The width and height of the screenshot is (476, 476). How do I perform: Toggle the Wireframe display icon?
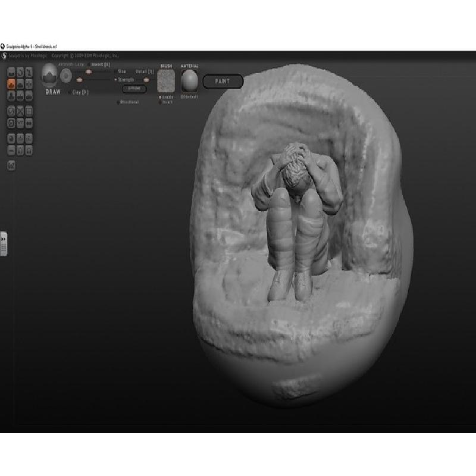pos(20,111)
